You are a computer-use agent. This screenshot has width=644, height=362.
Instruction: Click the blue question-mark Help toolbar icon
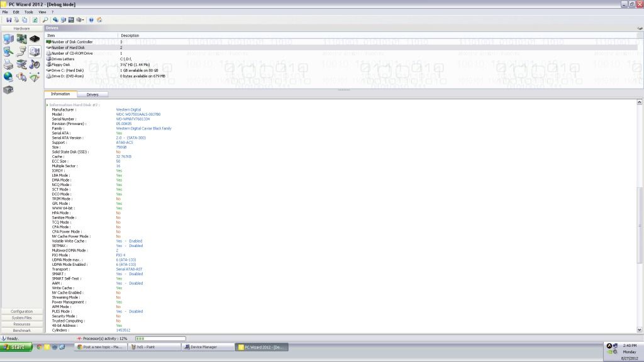[x=91, y=19]
